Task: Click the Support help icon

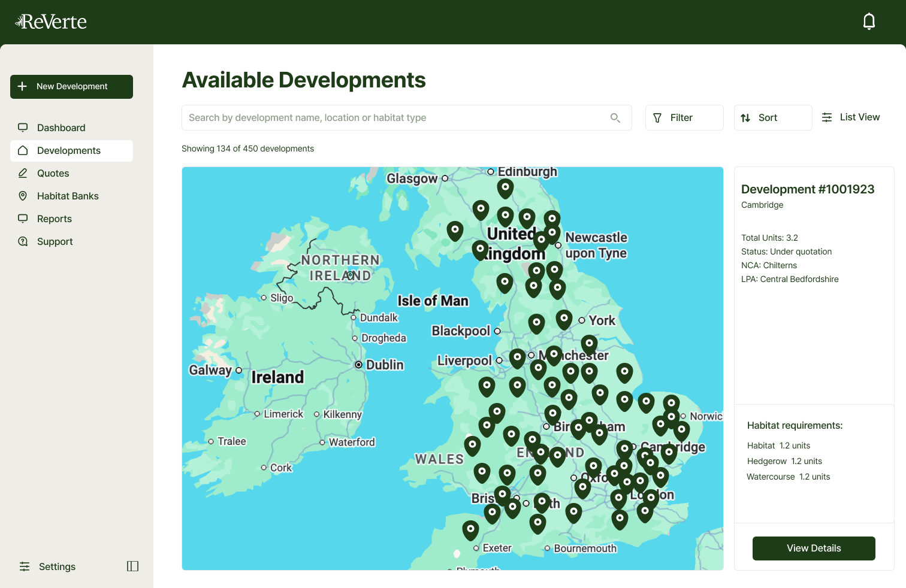Action: pos(23,241)
